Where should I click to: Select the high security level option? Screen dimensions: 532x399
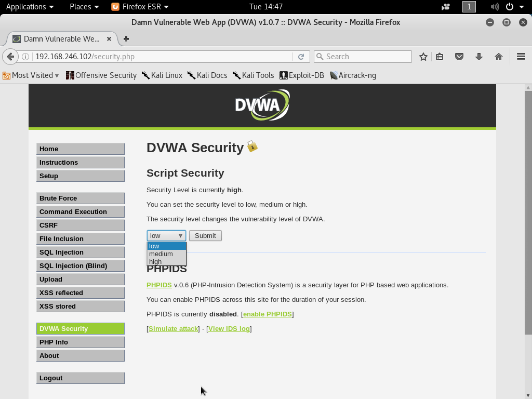coord(155,261)
